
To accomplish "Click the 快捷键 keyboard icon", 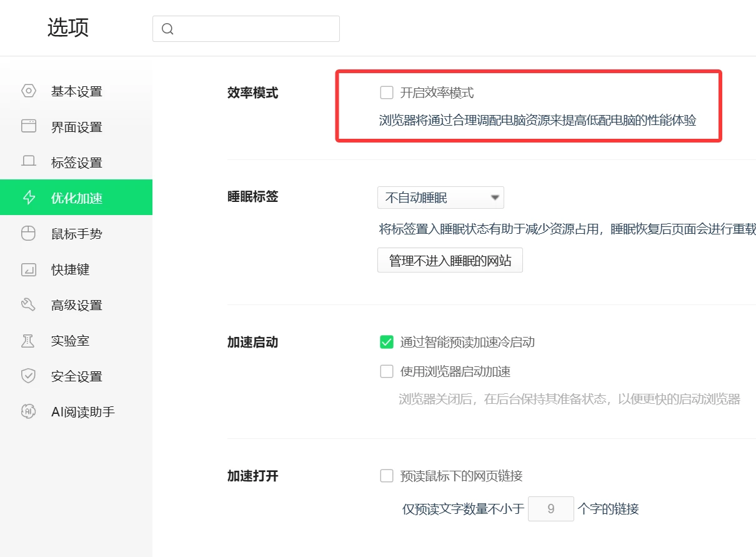I will pos(29,269).
